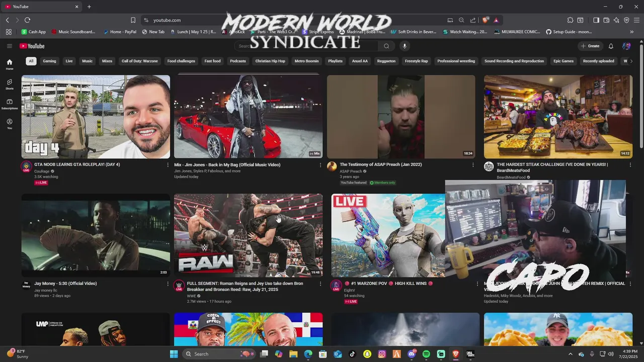Open options for Testimony of ASAP Preach

click(x=473, y=165)
